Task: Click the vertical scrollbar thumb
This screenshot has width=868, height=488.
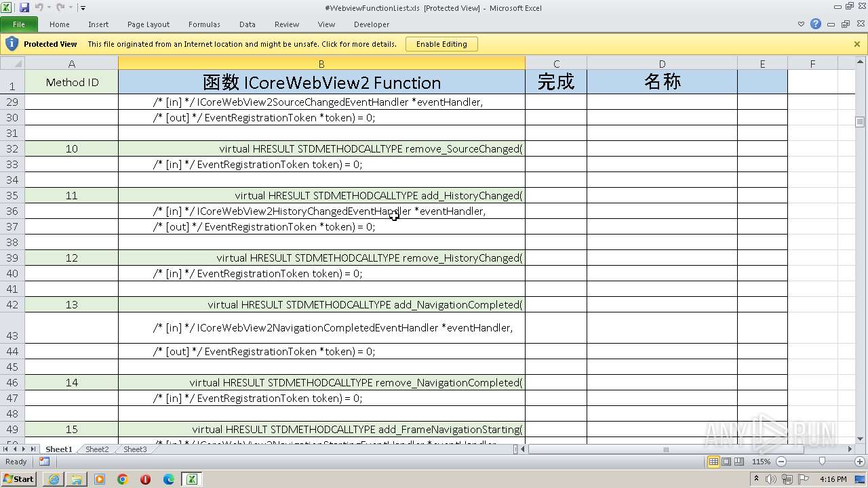Action: point(860,122)
